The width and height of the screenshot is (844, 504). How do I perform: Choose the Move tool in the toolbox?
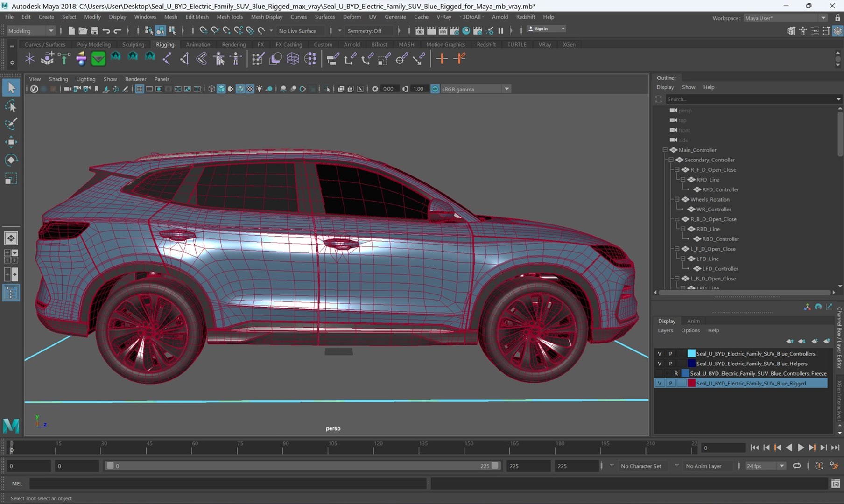tap(11, 142)
